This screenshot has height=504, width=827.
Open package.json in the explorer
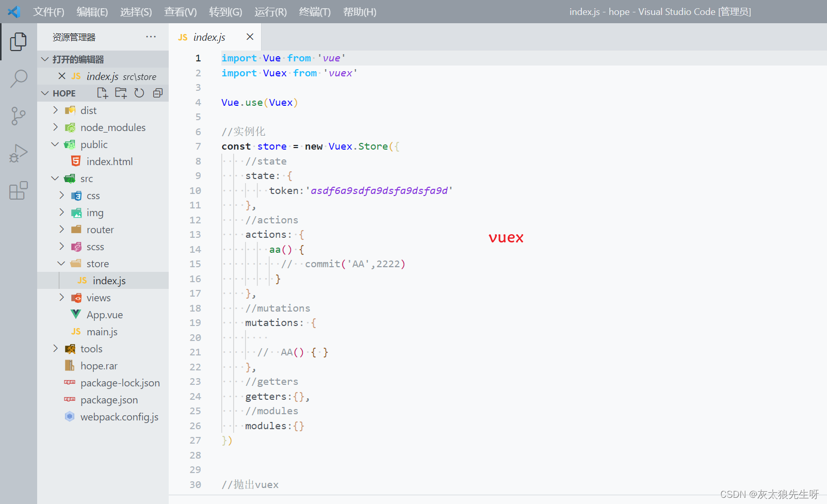103,400
